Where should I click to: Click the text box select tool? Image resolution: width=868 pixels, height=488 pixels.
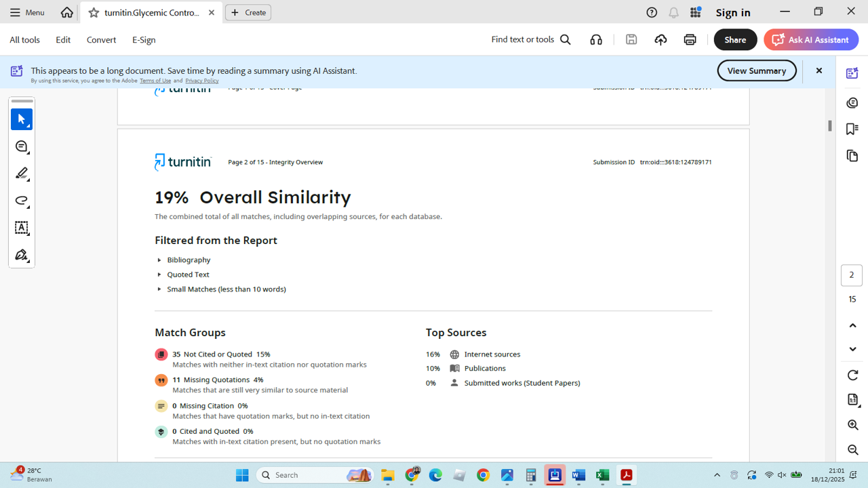pos(22,228)
